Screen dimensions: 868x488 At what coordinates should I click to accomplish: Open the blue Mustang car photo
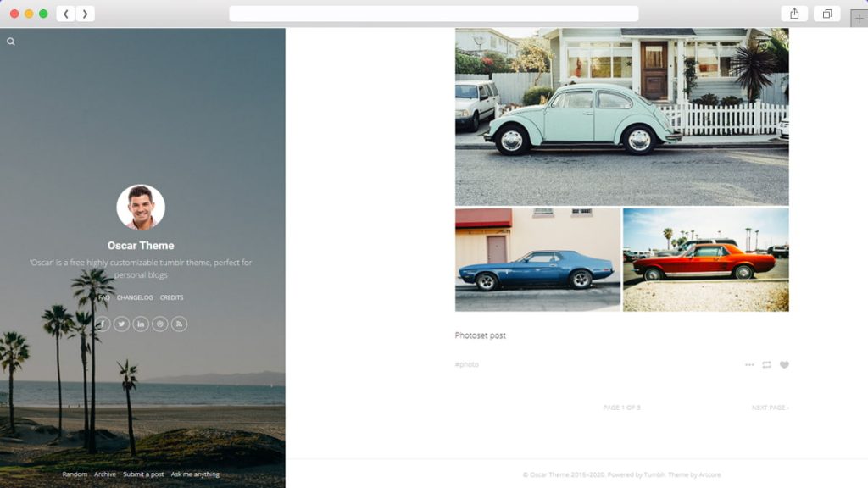[x=537, y=259]
